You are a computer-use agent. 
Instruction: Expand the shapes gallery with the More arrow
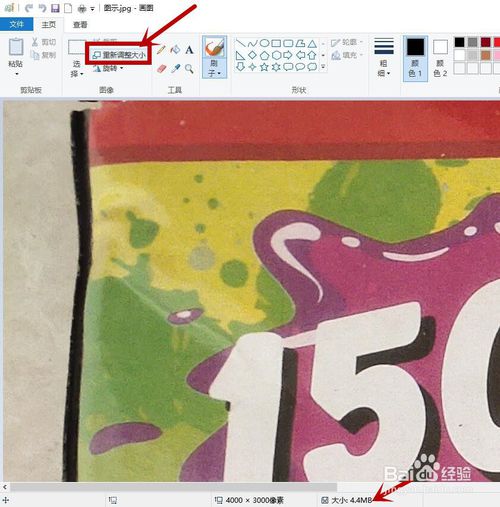click(x=323, y=67)
